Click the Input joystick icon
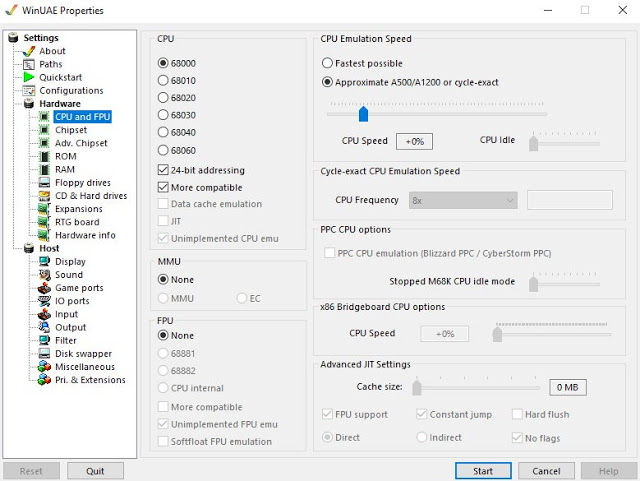The image size is (640, 481). (44, 314)
